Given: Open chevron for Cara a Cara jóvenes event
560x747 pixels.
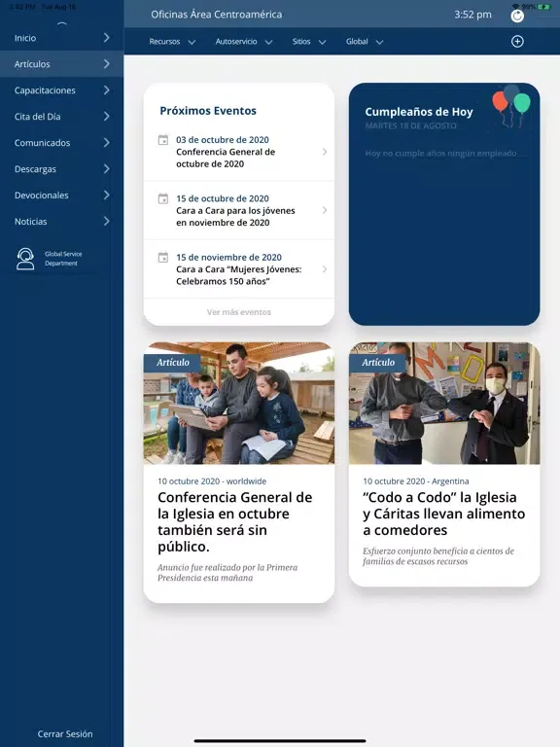Looking at the screenshot, I should (x=325, y=210).
